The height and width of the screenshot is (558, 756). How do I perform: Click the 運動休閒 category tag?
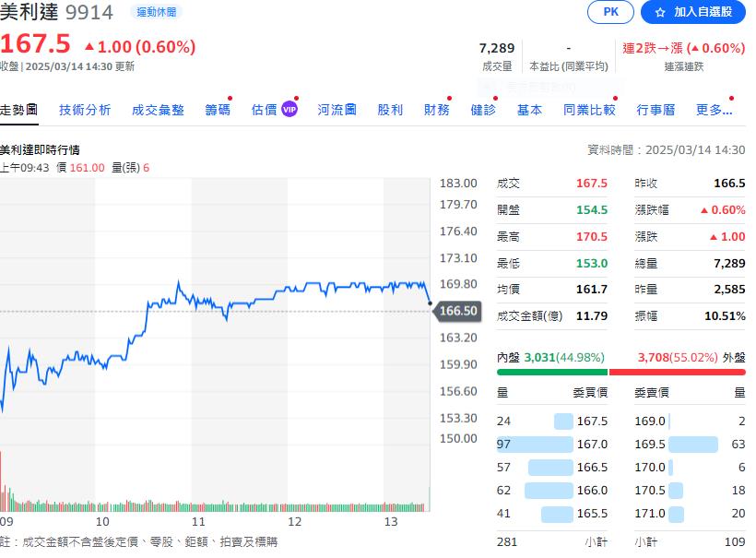(x=156, y=12)
